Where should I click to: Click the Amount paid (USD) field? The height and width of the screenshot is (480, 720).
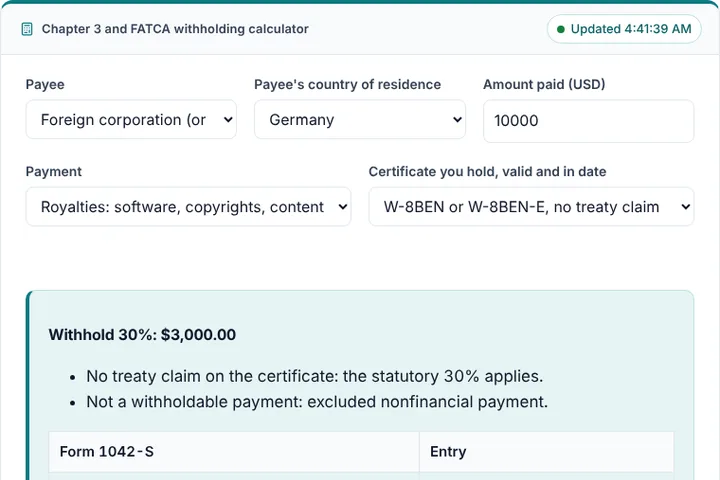(588, 121)
